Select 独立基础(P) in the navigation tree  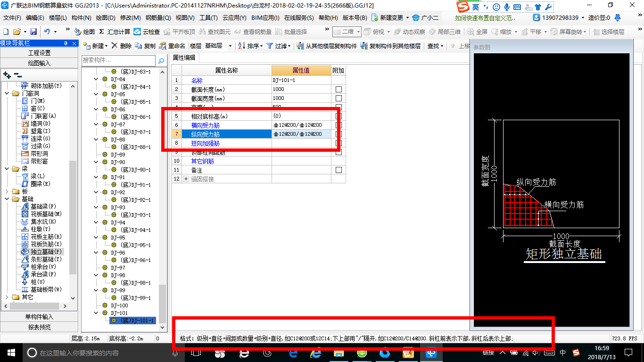(42, 252)
